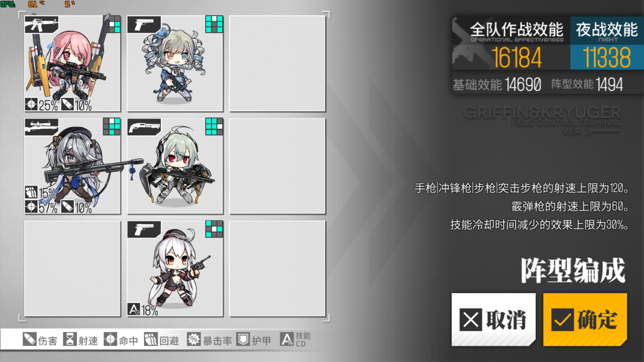
Task: Cancel formation with 取消 button
Action: [x=493, y=320]
